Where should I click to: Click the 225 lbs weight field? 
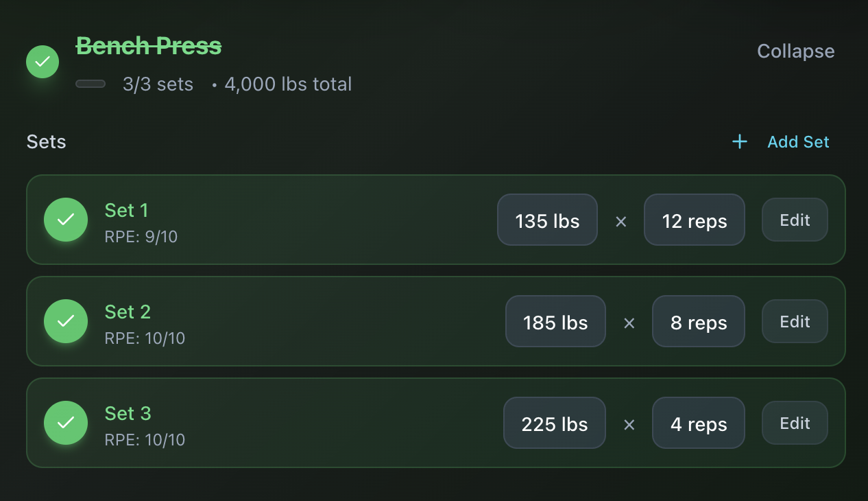point(554,423)
